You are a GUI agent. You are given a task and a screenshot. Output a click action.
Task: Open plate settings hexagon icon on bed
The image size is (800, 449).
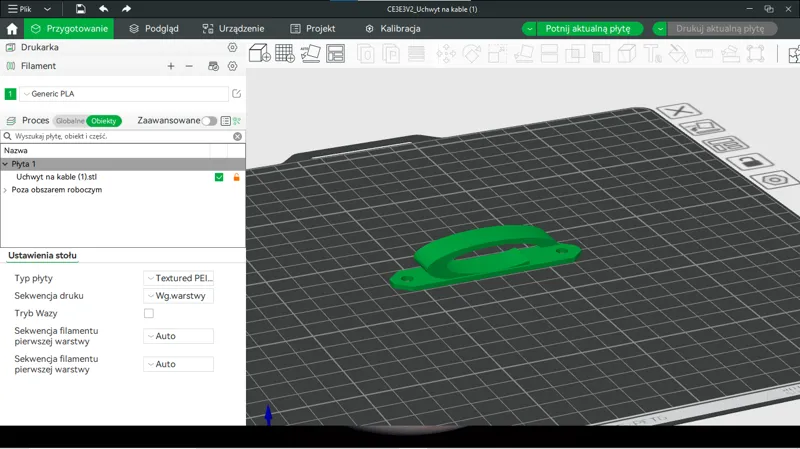774,180
